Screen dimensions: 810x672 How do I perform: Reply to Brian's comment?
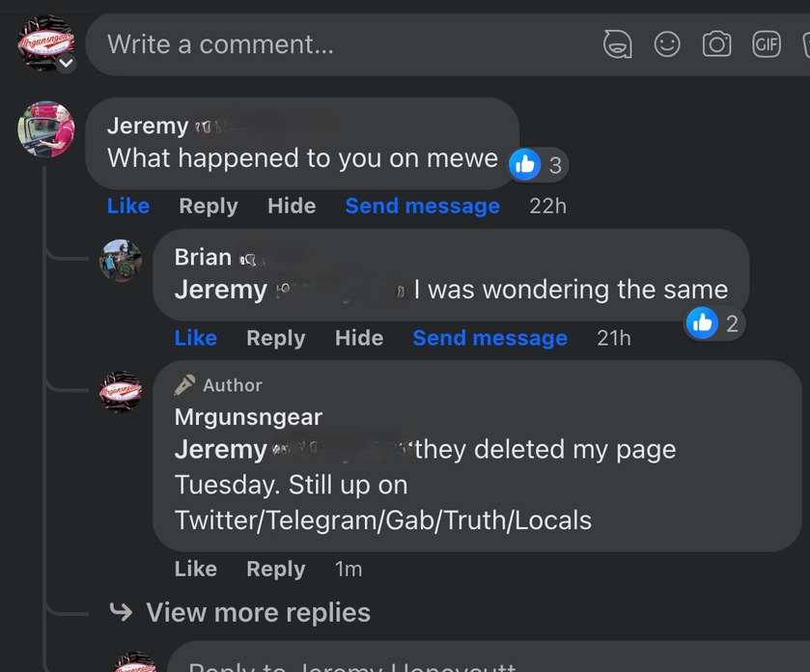click(x=276, y=338)
